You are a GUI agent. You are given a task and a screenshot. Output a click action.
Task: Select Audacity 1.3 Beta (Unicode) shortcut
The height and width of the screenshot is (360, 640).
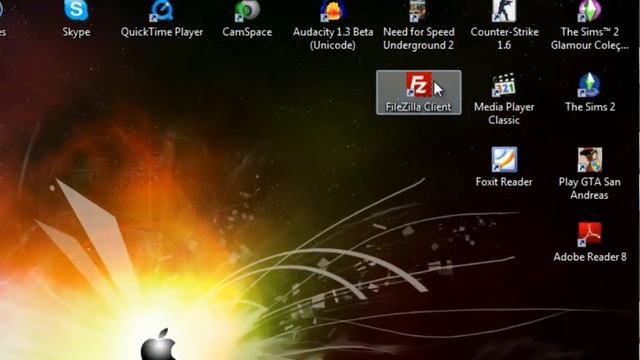tap(333, 11)
